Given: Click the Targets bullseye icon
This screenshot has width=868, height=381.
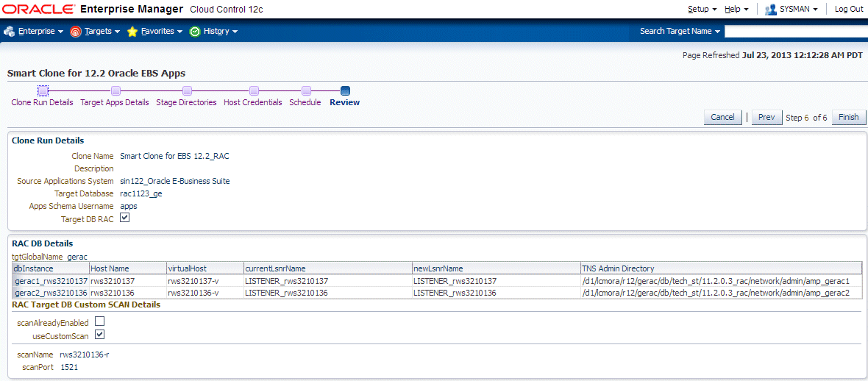Looking at the screenshot, I should [76, 32].
